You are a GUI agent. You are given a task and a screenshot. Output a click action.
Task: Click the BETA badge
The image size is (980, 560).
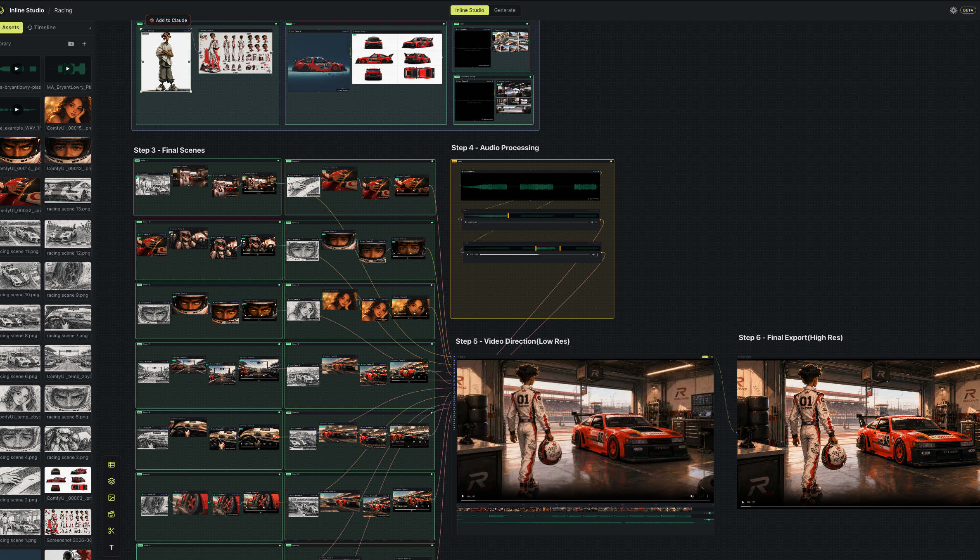point(968,10)
